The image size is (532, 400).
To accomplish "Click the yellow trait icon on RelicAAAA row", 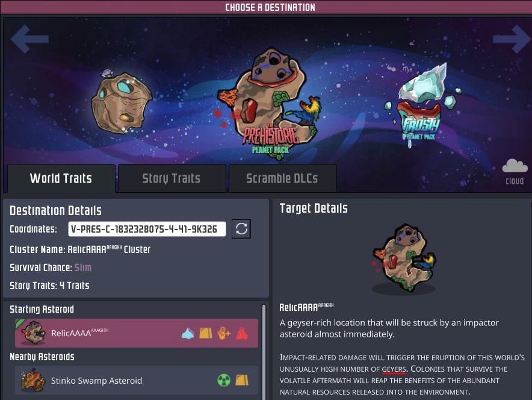I will (206, 334).
